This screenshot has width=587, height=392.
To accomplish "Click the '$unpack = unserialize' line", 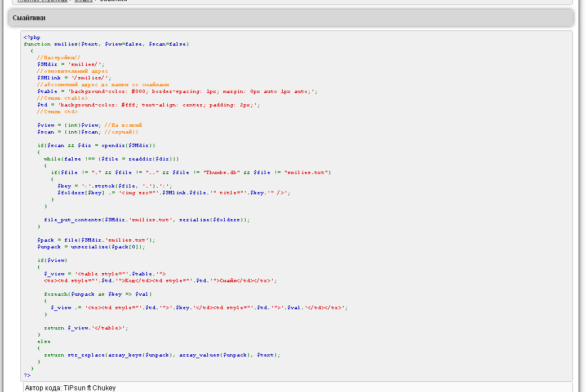I will [x=91, y=247].
